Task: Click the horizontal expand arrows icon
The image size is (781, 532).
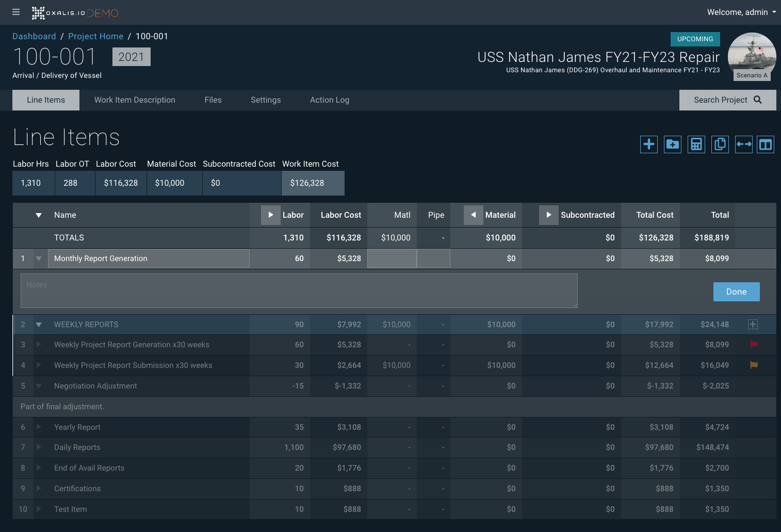Action: [x=743, y=144]
